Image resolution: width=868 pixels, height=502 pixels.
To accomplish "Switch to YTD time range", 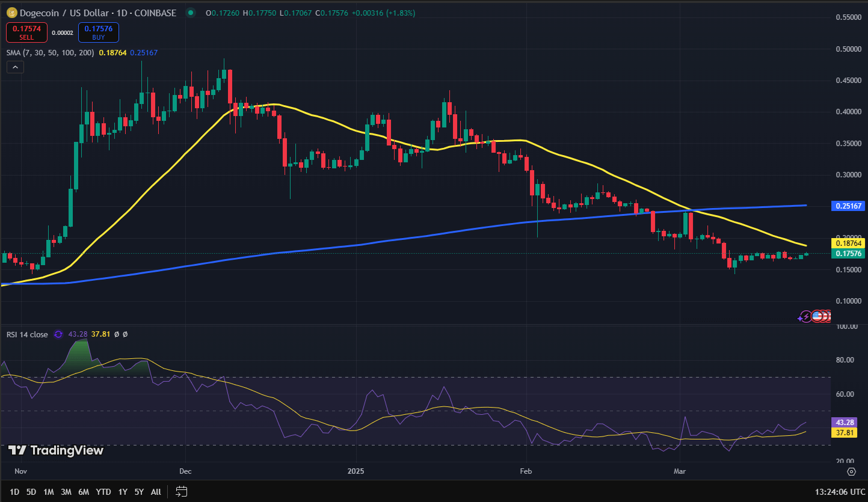I will click(103, 492).
